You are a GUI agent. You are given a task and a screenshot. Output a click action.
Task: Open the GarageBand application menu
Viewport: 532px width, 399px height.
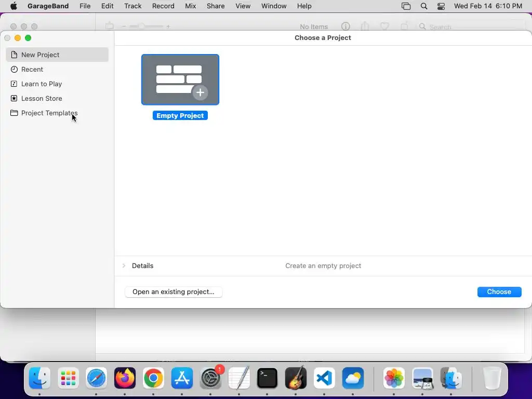coord(48,6)
